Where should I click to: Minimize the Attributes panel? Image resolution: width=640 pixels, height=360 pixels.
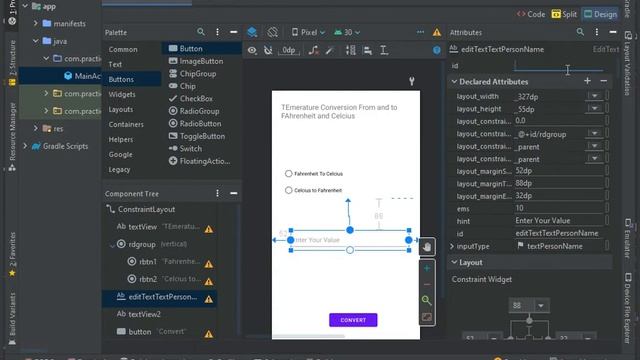tap(613, 32)
